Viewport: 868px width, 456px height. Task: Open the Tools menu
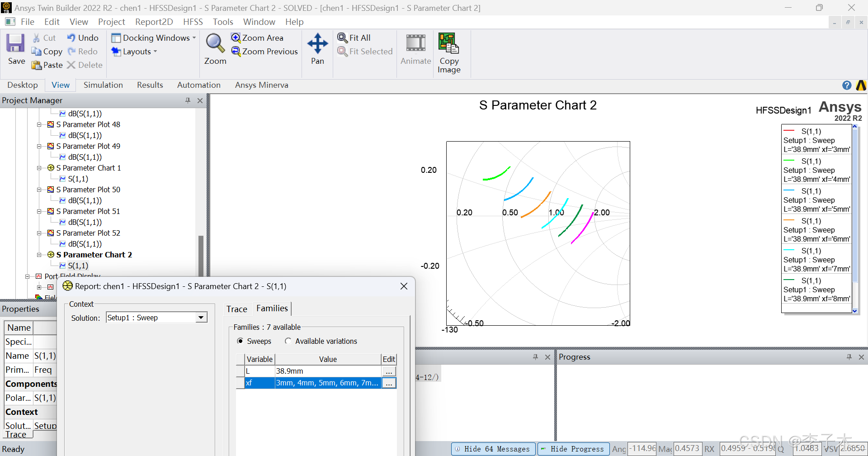223,22
